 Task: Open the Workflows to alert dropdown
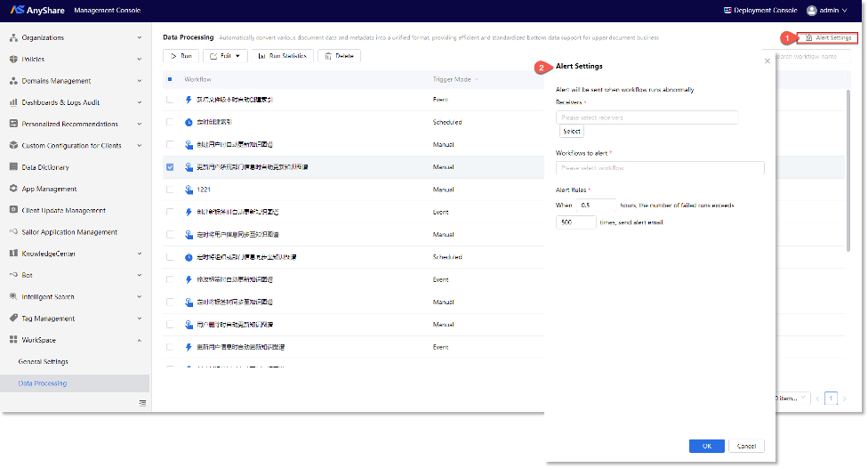tap(660, 168)
